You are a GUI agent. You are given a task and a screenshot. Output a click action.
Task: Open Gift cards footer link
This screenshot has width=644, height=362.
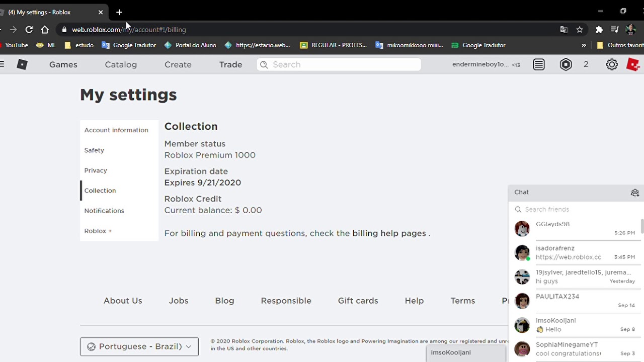(358, 301)
